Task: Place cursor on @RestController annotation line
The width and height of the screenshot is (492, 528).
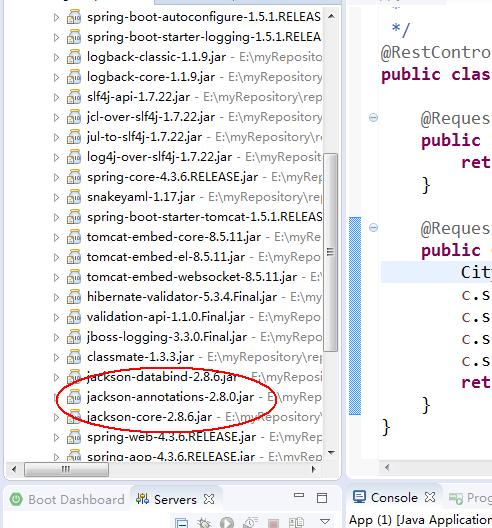Action: click(x=435, y=53)
